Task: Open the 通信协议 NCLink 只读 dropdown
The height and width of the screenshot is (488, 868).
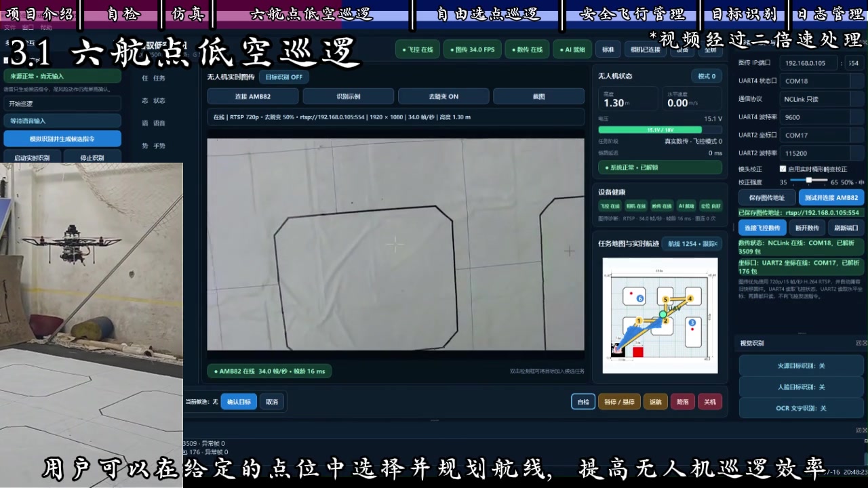Action: [x=823, y=99]
